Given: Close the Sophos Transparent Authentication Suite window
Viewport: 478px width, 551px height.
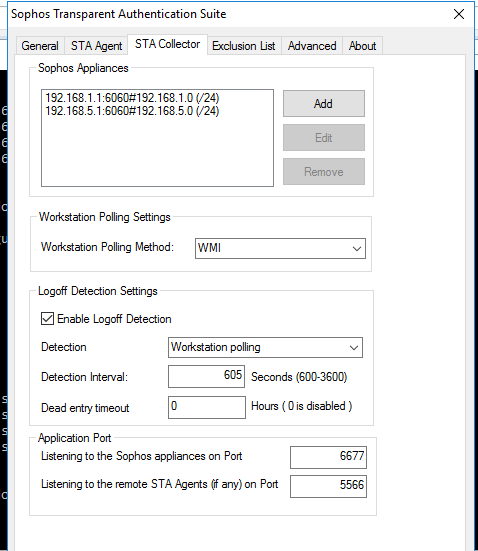Looking at the screenshot, I should click(459, 14).
